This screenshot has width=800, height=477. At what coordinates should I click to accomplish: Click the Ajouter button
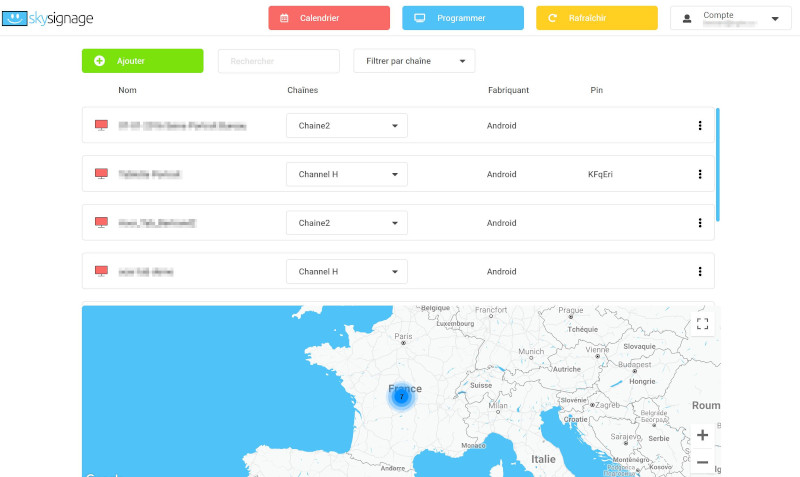pyautogui.click(x=142, y=61)
